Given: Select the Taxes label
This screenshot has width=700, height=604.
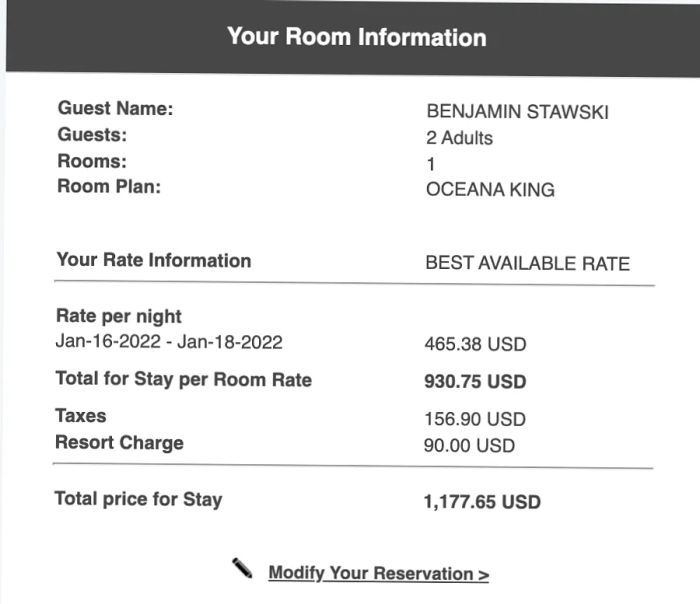Looking at the screenshot, I should point(81,416).
